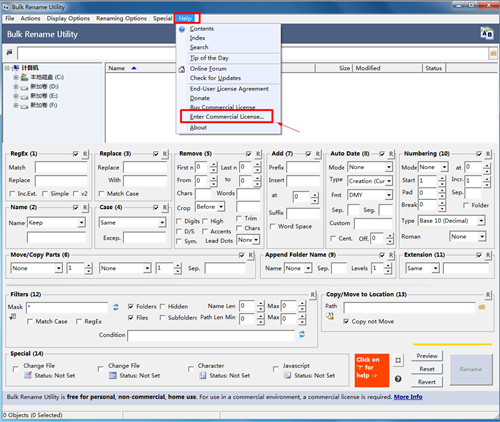Click the orange Click on ? for help box
500x422 pixels.
click(372, 370)
